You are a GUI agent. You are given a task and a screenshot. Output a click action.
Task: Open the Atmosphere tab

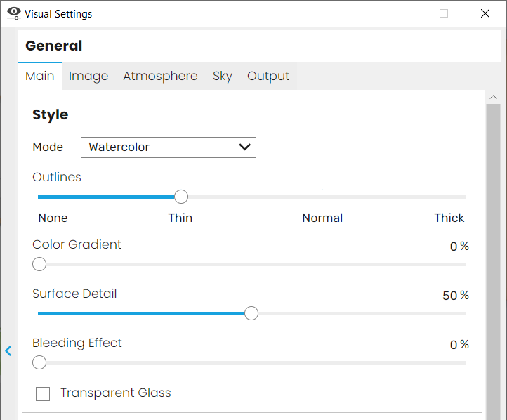pos(160,76)
